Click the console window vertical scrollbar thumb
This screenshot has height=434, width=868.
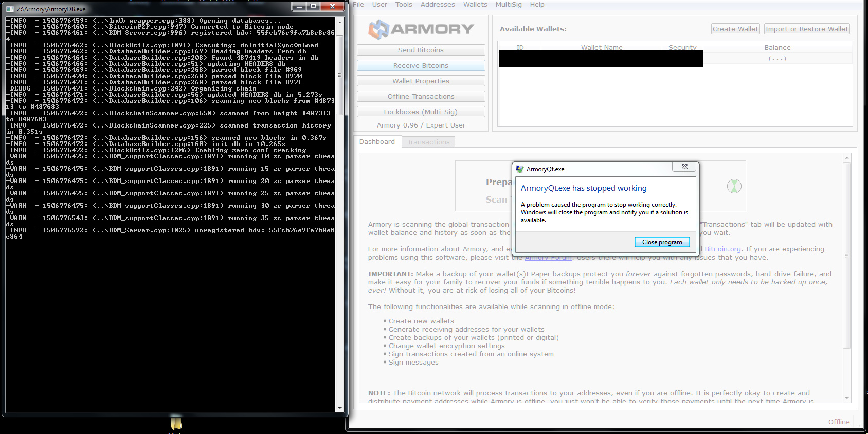[x=339, y=75]
